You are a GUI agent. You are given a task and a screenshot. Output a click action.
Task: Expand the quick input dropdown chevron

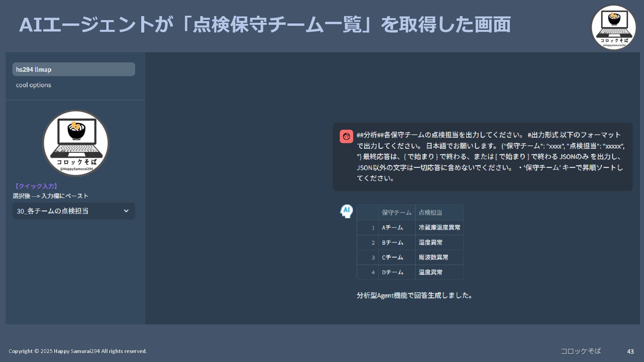(x=126, y=211)
